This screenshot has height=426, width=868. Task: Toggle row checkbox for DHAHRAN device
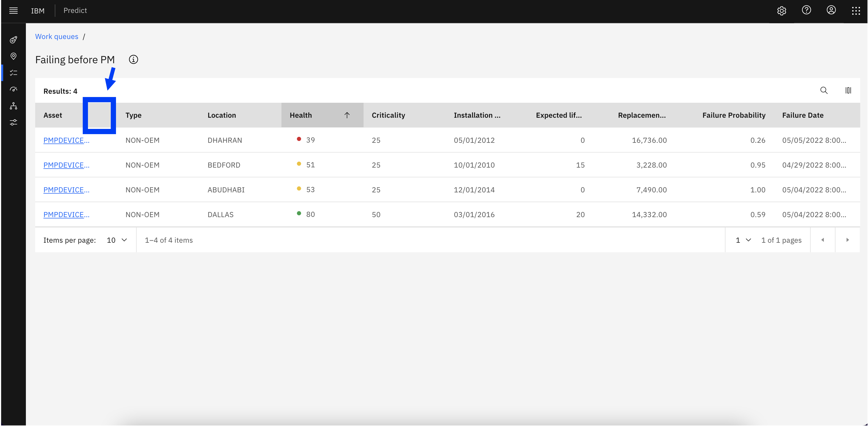coord(100,140)
